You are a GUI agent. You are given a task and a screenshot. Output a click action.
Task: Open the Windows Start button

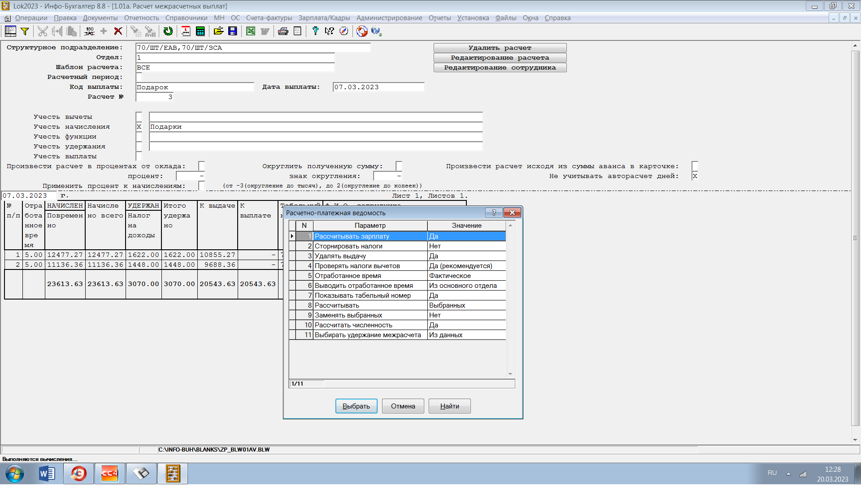click(x=15, y=474)
